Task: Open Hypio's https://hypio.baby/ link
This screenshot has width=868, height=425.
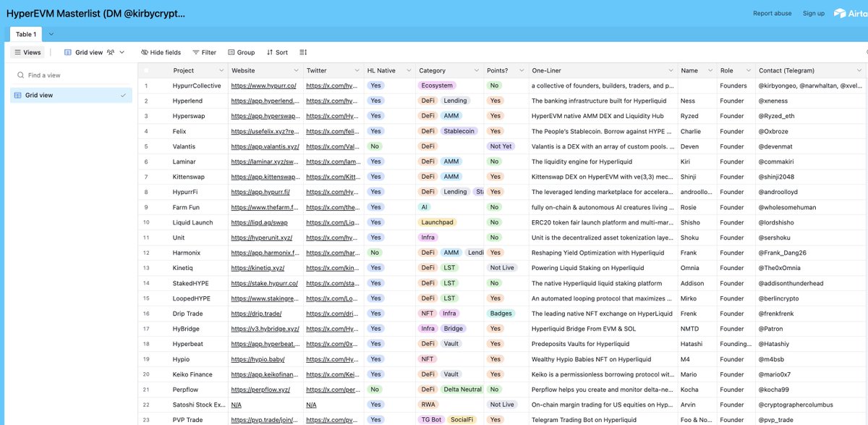Action: point(256,359)
